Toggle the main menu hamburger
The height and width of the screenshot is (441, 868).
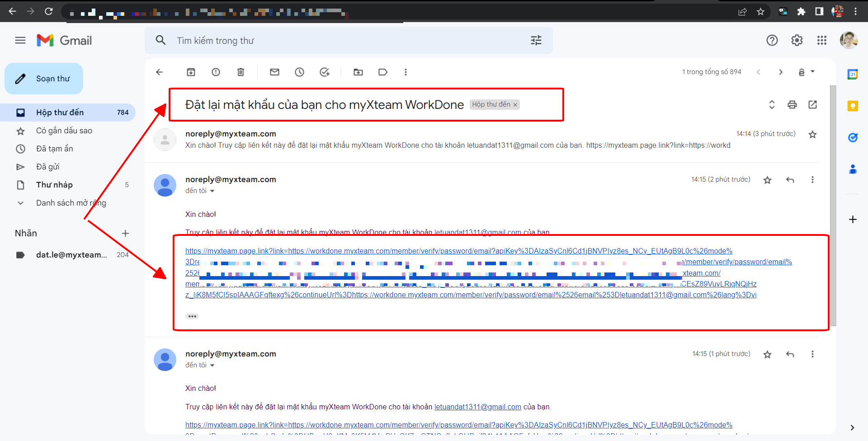pos(20,41)
